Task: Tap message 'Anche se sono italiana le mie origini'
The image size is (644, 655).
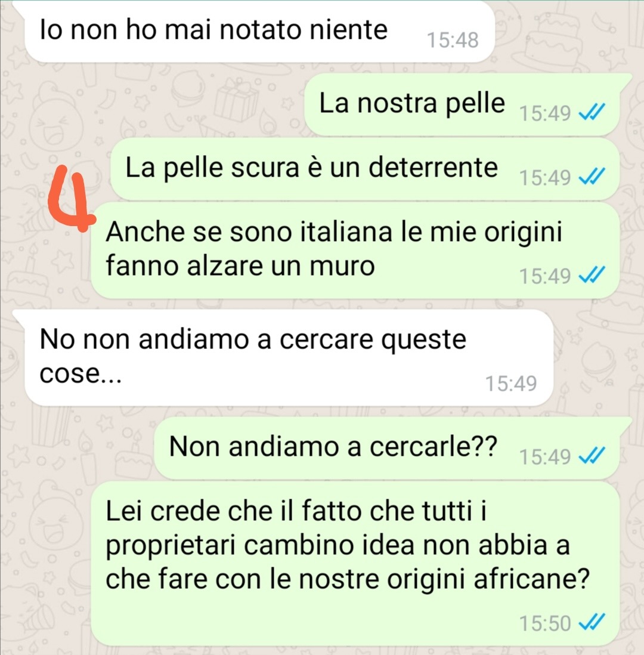Action: coord(355,250)
